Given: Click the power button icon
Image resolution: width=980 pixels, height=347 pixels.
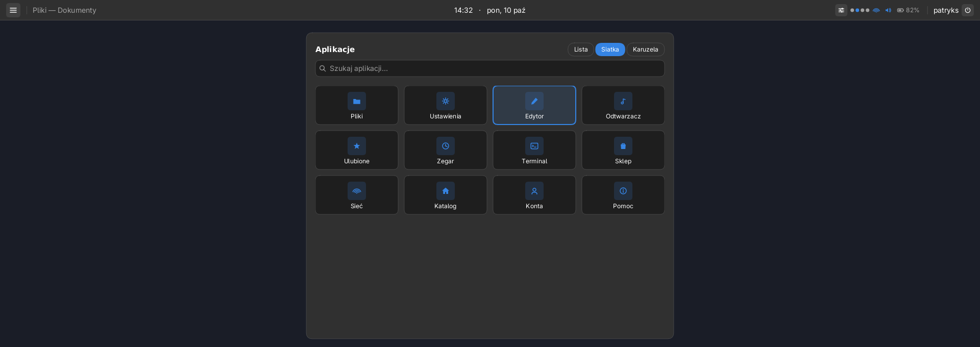Looking at the screenshot, I should [968, 10].
